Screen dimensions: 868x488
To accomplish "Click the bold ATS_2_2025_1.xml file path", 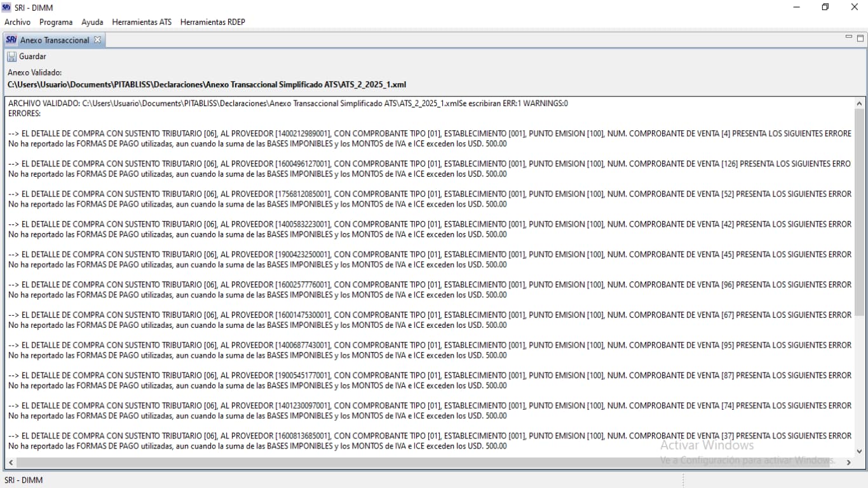I will 207,85.
